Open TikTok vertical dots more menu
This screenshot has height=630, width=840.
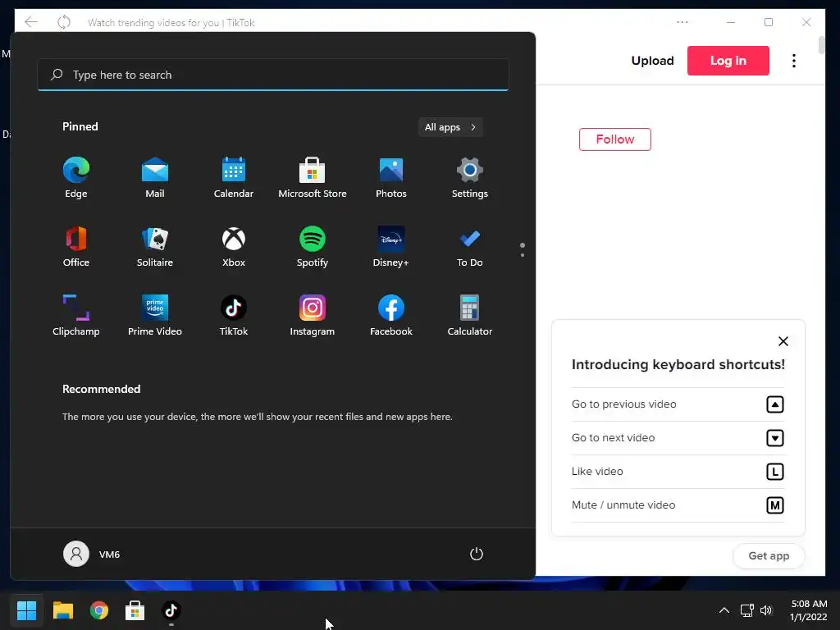pos(794,61)
